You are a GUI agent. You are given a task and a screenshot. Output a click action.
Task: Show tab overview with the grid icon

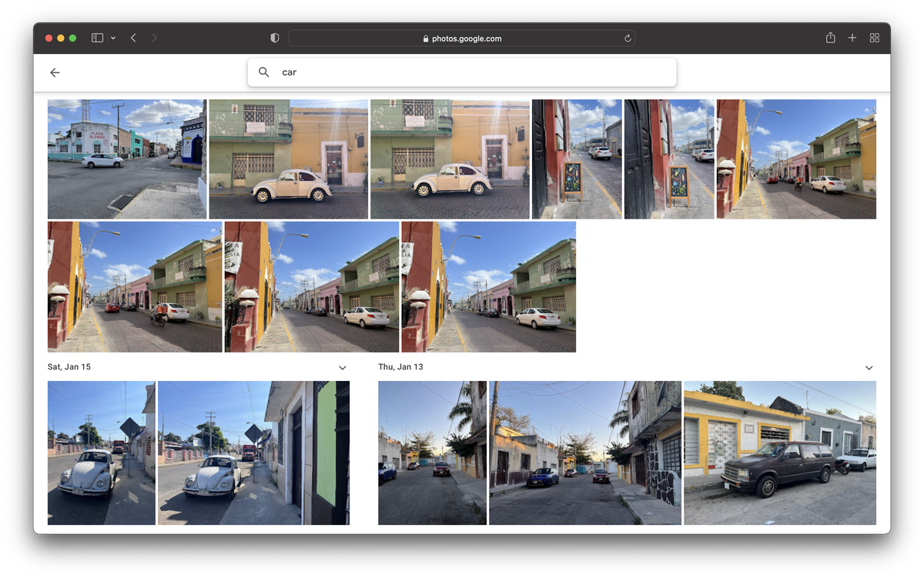tap(874, 37)
